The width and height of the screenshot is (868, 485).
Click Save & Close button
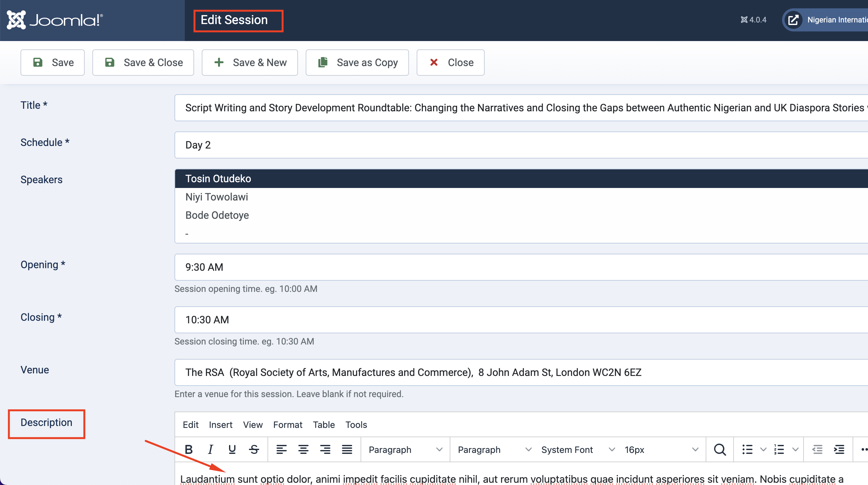click(x=143, y=62)
